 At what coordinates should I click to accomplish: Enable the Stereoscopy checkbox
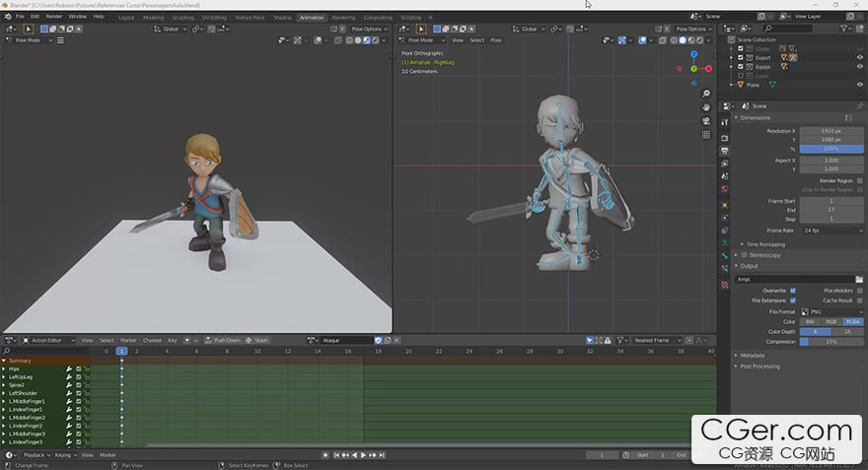[745, 255]
